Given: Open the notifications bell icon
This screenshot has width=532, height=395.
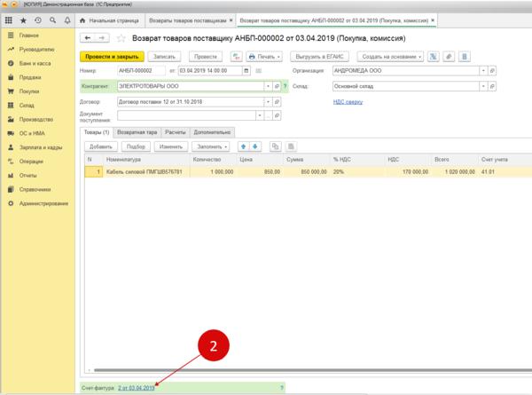Looking at the screenshot, I should 67,20.
